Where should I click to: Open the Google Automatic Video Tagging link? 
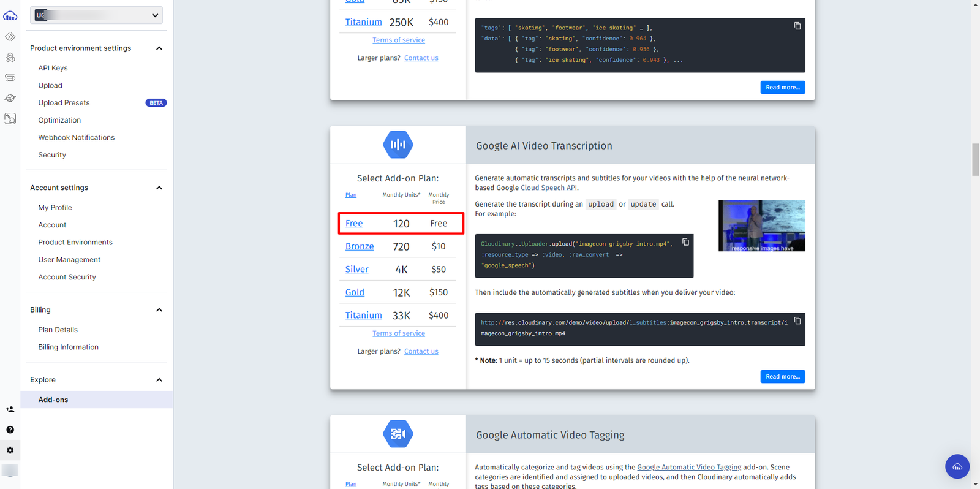[x=689, y=467]
